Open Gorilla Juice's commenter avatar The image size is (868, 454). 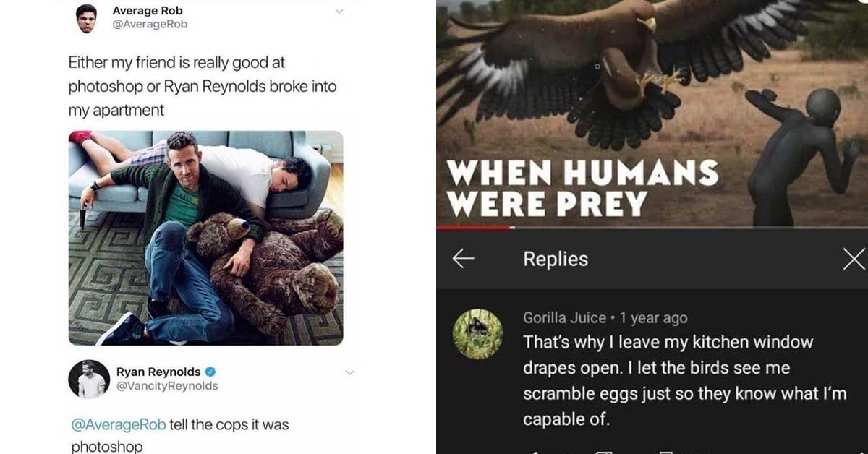pyautogui.click(x=477, y=334)
